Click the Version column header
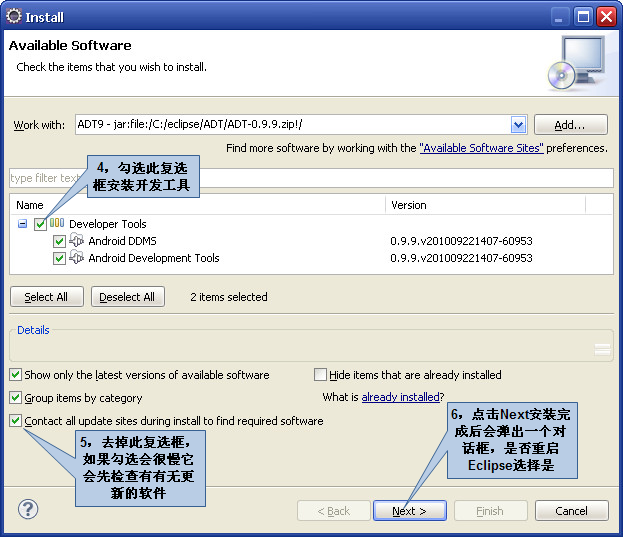 [485, 205]
